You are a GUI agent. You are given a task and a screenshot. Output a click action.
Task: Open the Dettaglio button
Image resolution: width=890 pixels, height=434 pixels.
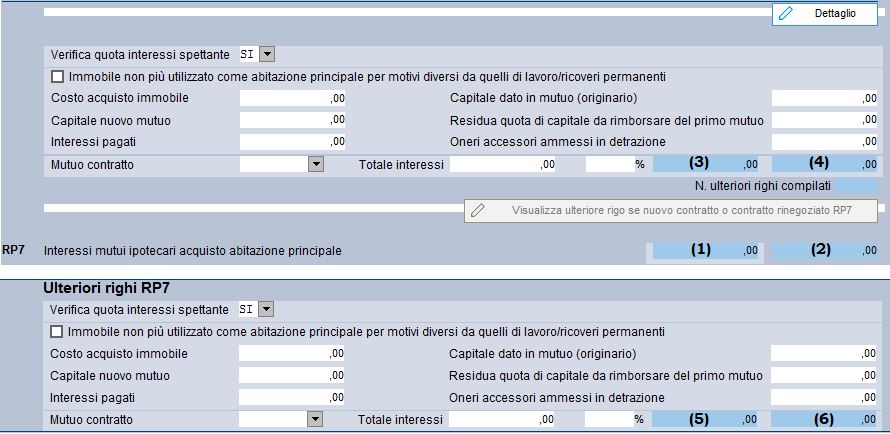(825, 14)
